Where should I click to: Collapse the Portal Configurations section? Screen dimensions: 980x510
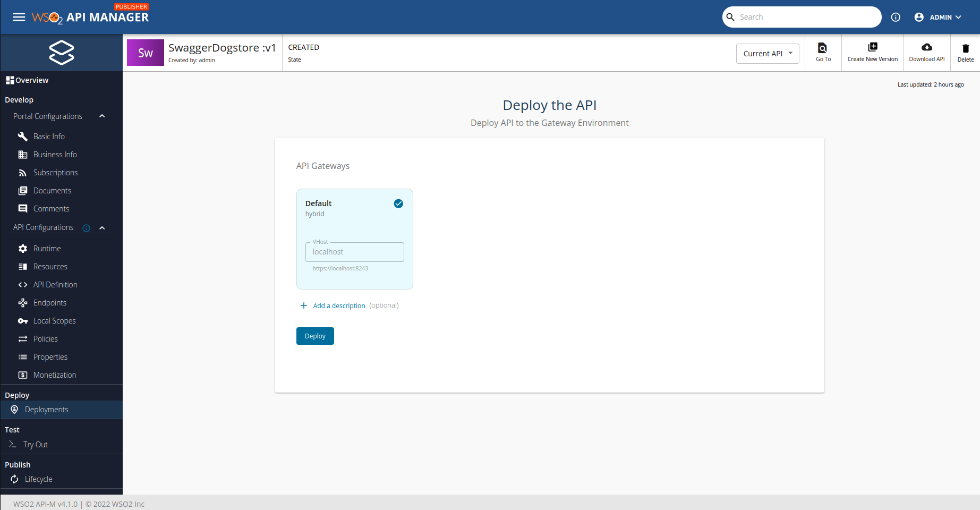pos(102,116)
